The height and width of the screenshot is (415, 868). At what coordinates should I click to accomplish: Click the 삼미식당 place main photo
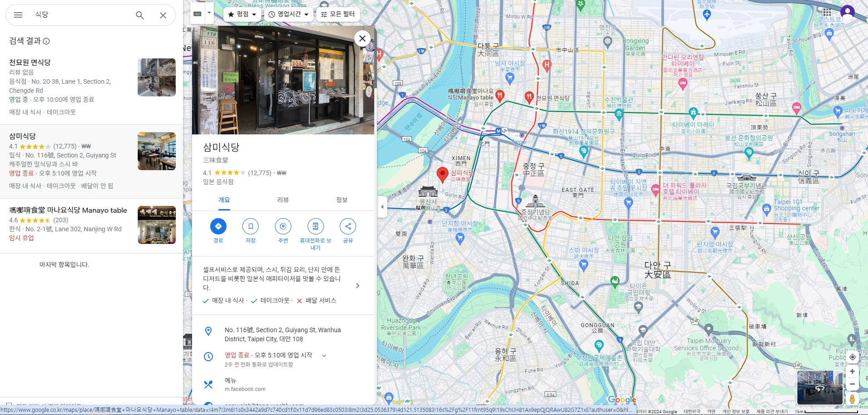283,80
